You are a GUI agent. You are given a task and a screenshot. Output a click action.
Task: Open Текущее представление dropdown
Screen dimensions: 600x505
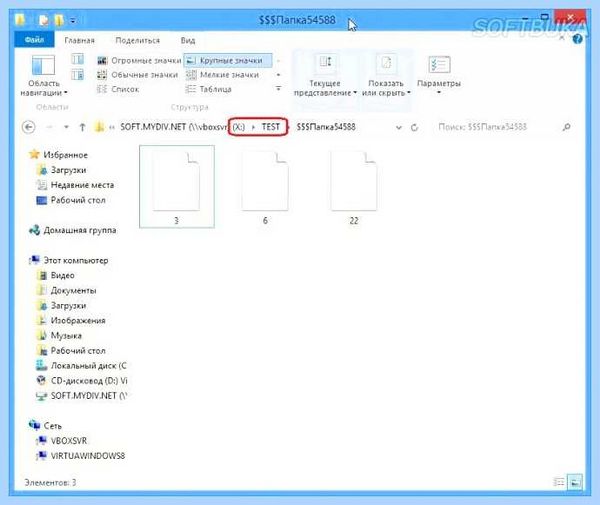click(x=325, y=75)
